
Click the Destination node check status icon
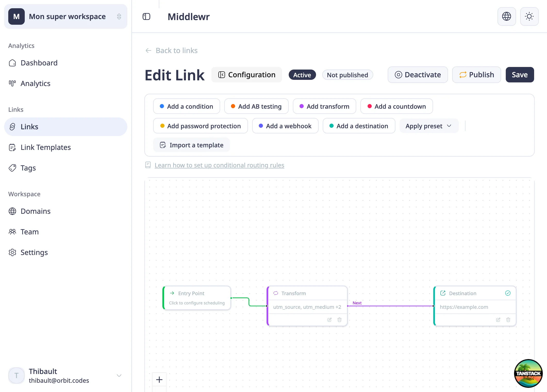508,293
